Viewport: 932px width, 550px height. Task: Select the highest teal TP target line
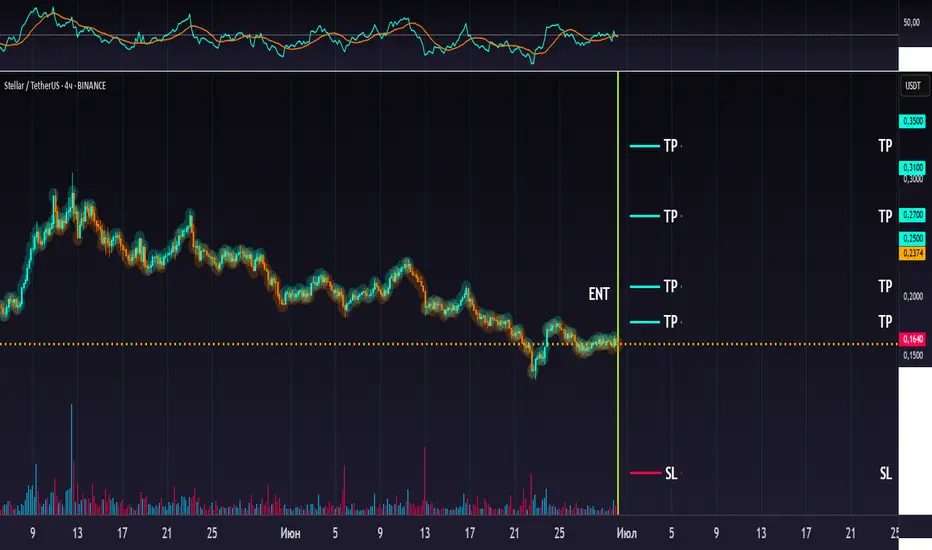pos(645,146)
